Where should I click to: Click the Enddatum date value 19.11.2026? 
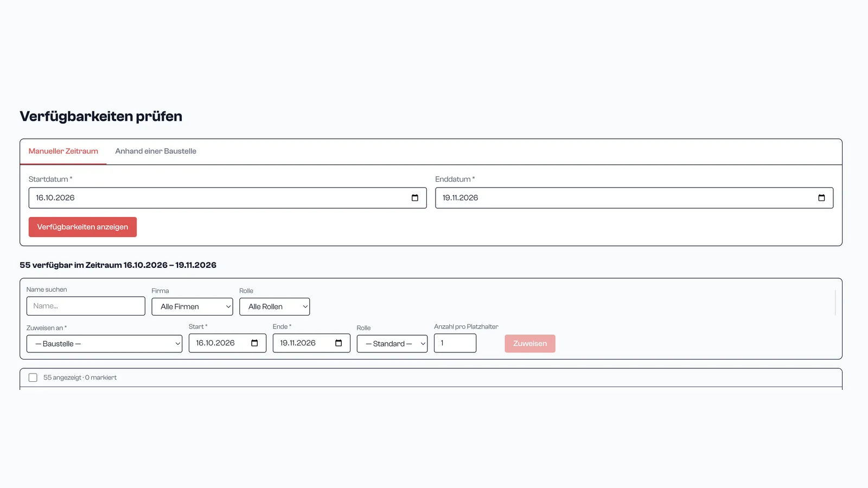(460, 198)
